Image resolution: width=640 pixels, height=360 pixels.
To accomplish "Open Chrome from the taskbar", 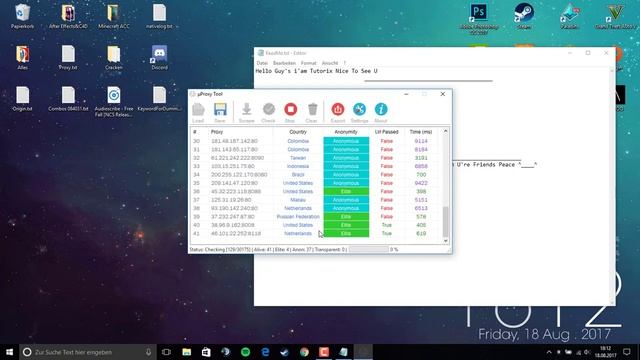I will (x=304, y=352).
